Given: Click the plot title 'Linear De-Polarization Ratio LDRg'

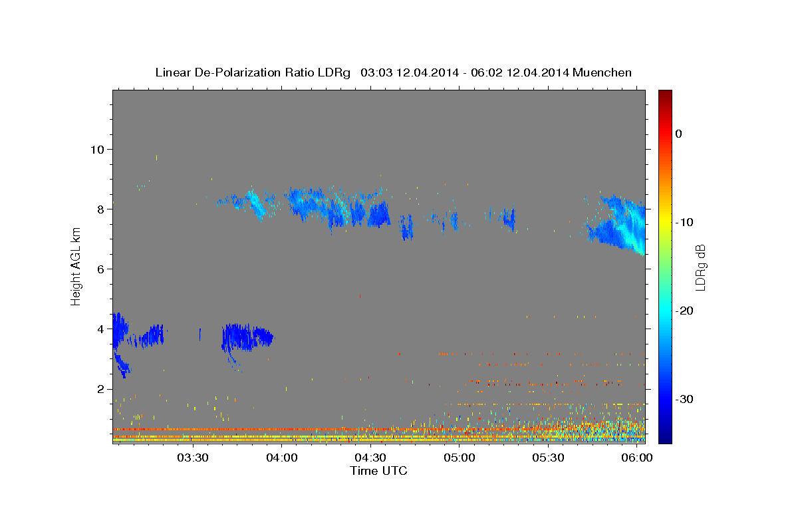Looking at the screenshot, I should coord(252,72).
